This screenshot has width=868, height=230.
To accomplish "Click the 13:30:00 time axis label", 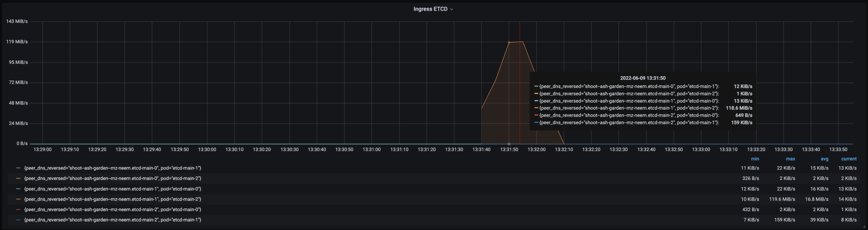I will (207, 150).
